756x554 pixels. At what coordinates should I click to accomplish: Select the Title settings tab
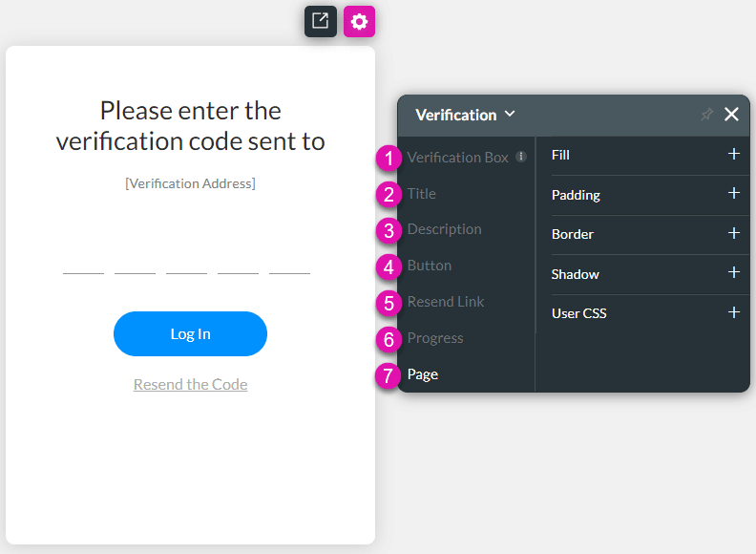pyautogui.click(x=421, y=194)
